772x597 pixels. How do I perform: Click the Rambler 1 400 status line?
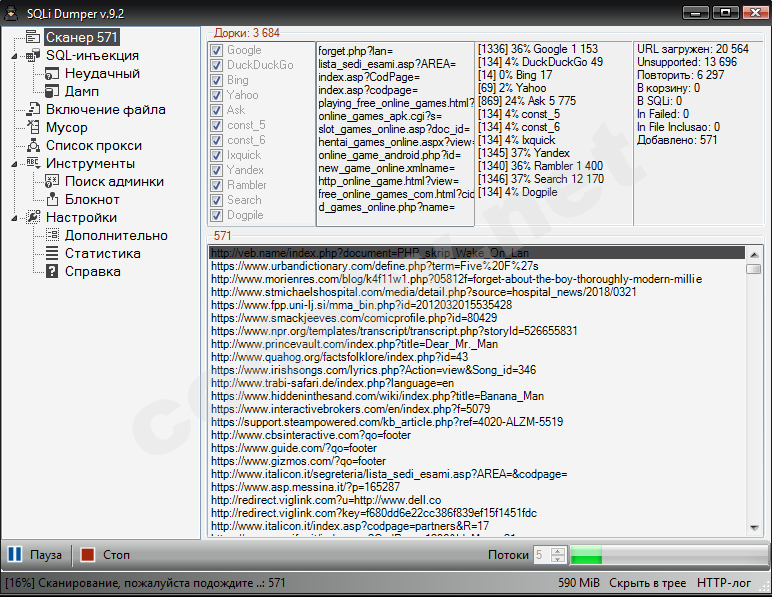point(541,166)
